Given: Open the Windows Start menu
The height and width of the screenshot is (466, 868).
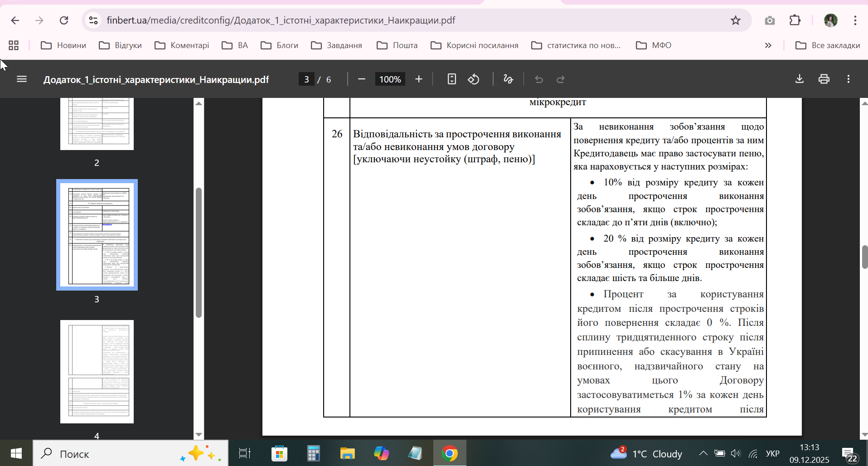Looking at the screenshot, I should click(x=16, y=453).
